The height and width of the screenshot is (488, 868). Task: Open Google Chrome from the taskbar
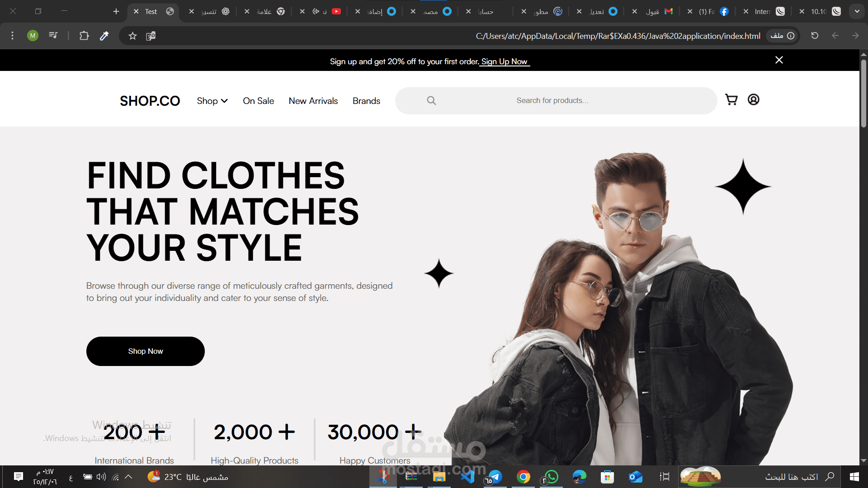click(523, 477)
